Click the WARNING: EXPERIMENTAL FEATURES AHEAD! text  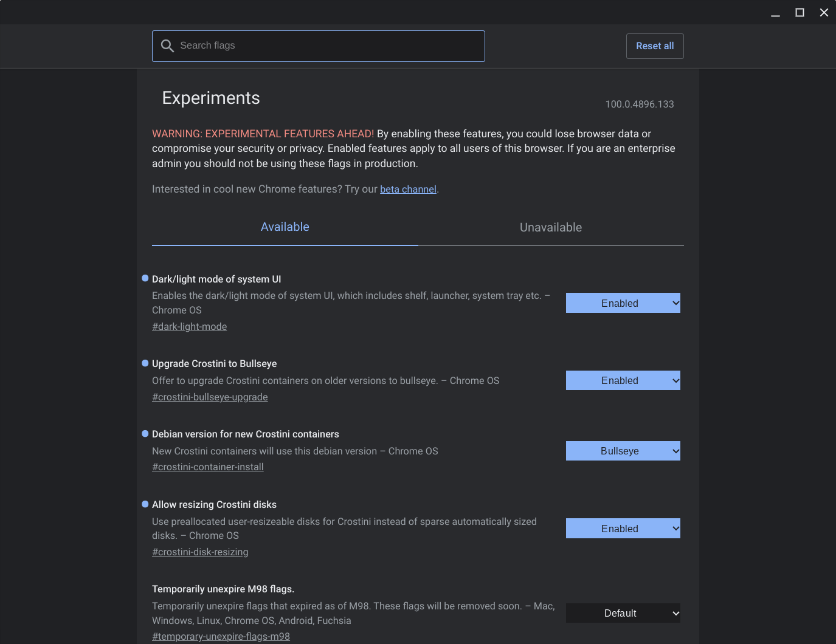coord(263,134)
